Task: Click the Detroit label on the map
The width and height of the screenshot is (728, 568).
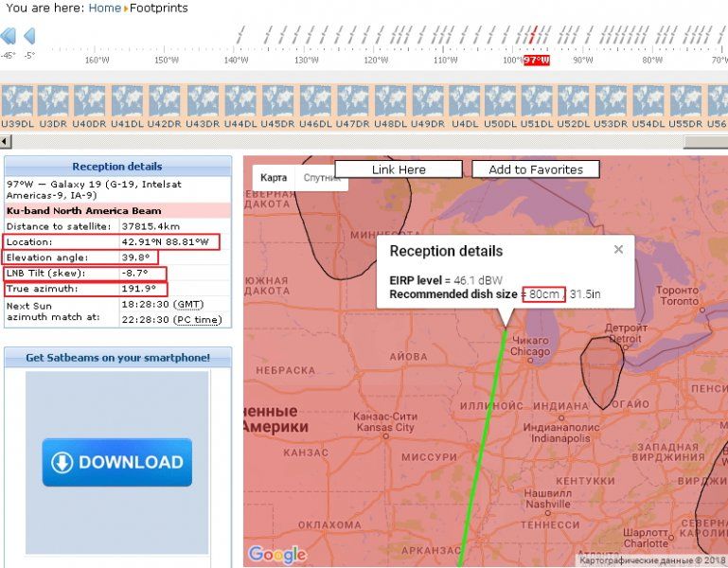Action: pos(625,339)
